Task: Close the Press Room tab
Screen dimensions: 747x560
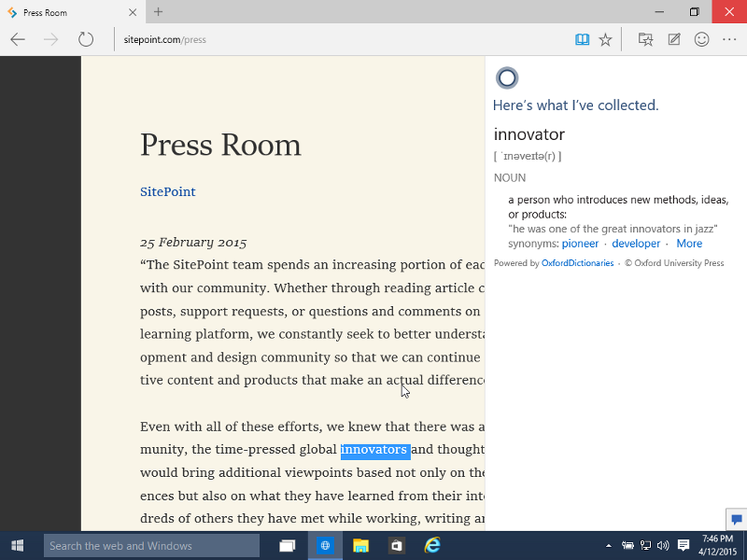Action: 133,12
